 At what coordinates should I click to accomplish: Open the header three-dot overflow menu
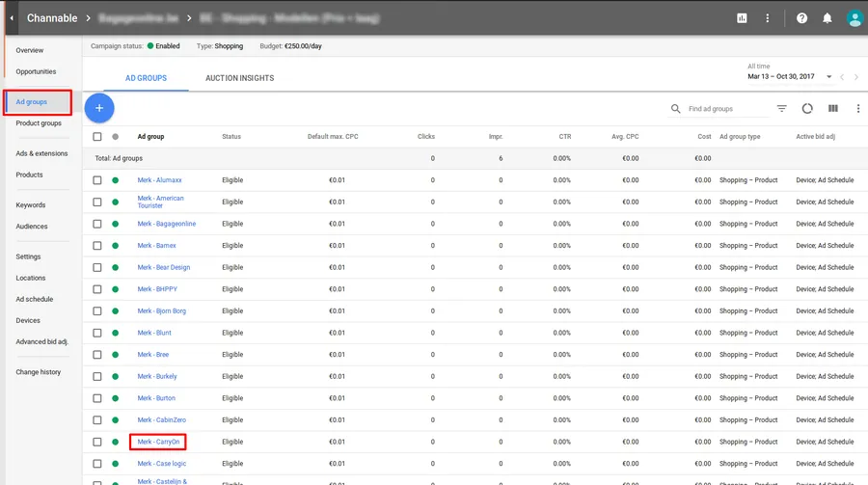768,18
